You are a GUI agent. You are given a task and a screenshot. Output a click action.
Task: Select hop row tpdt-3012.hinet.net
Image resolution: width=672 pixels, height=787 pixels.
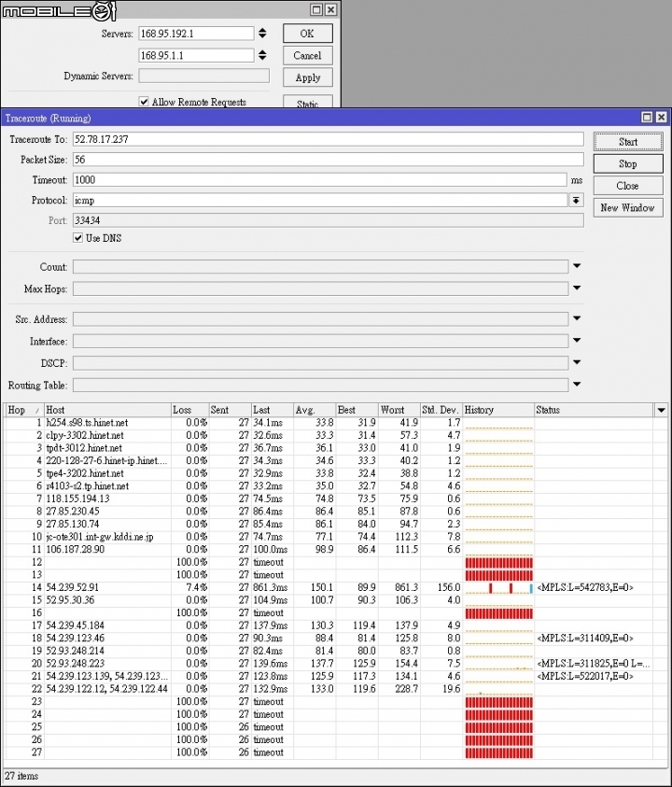tap(329, 448)
